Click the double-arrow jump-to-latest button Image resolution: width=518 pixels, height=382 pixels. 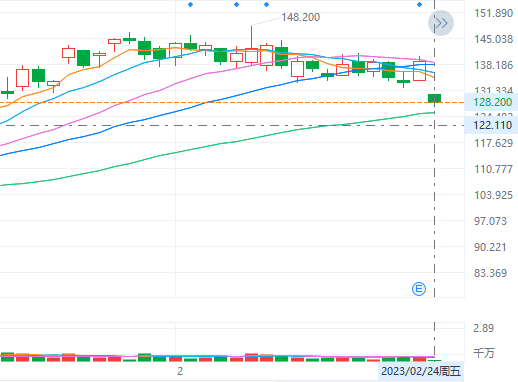pyautogui.click(x=441, y=23)
